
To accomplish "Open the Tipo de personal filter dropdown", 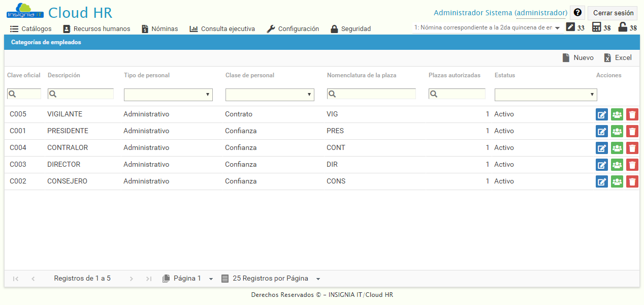I will tap(168, 95).
